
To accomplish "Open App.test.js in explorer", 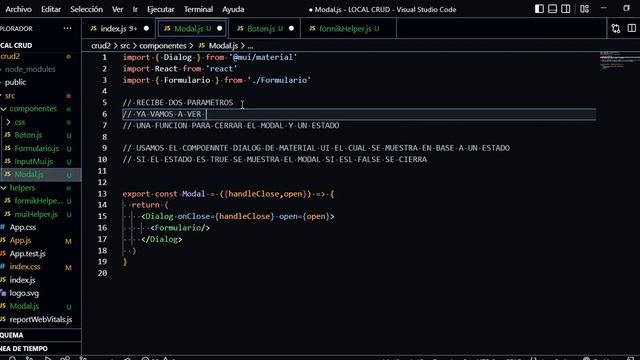I will click(x=27, y=253).
